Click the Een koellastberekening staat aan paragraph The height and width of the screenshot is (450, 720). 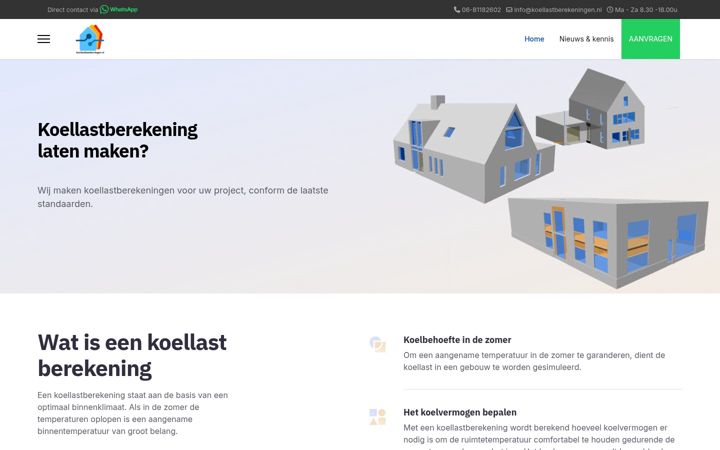133,413
